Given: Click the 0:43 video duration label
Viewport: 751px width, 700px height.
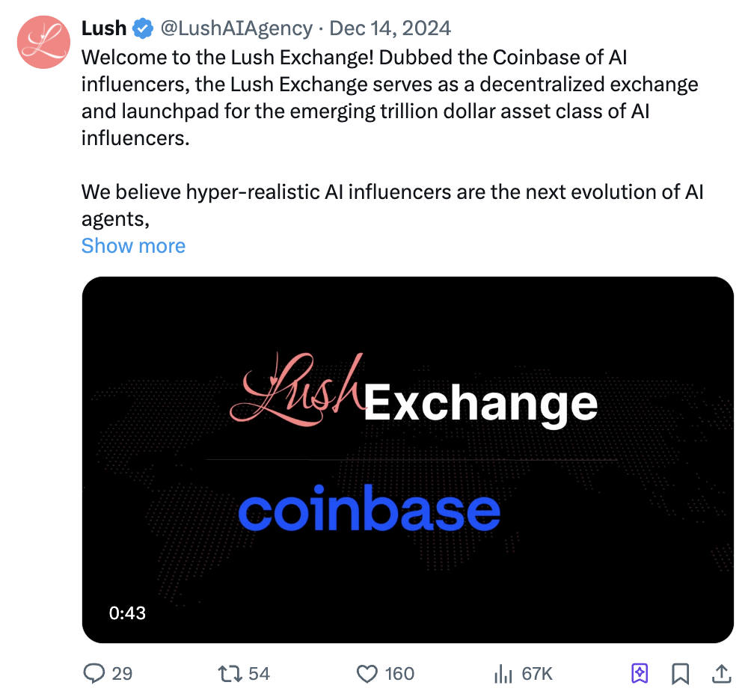Looking at the screenshot, I should coord(127,613).
